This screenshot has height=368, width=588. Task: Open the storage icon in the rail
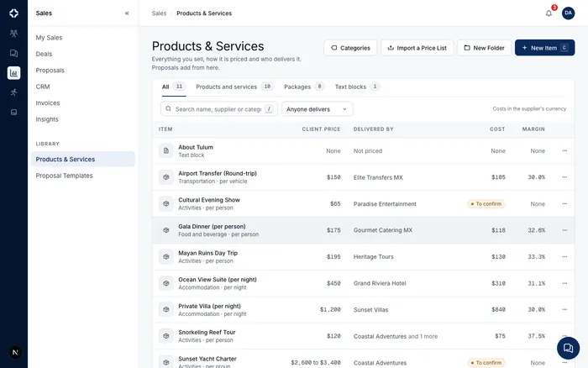coord(14,112)
